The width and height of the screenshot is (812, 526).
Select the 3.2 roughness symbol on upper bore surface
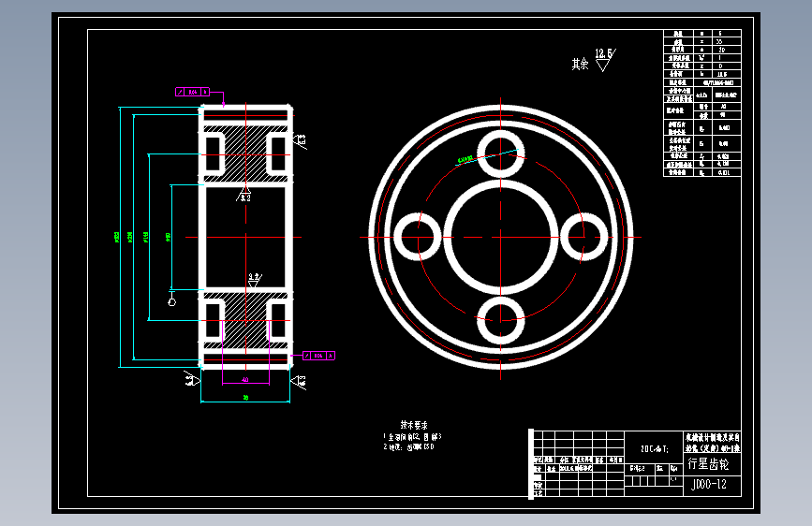coord(244,196)
